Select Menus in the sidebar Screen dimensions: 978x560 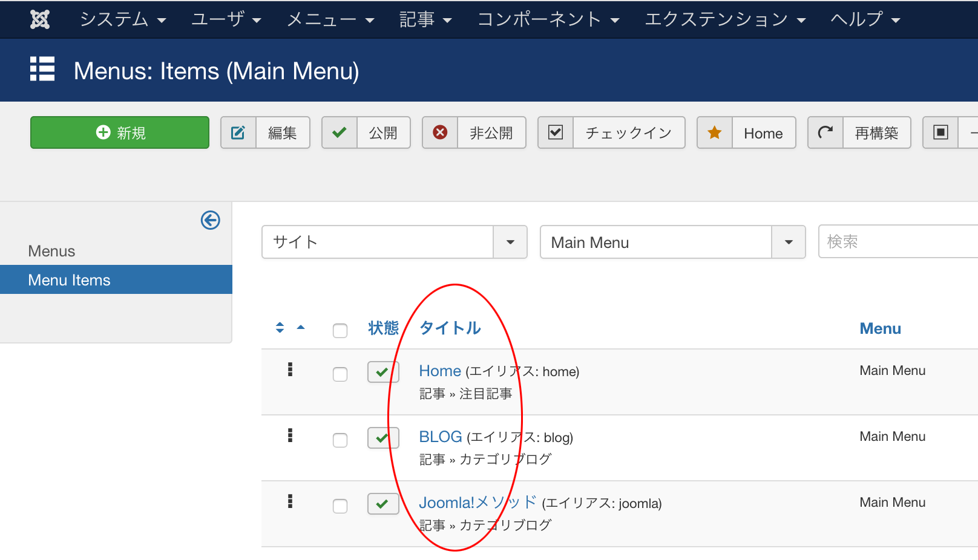51,251
